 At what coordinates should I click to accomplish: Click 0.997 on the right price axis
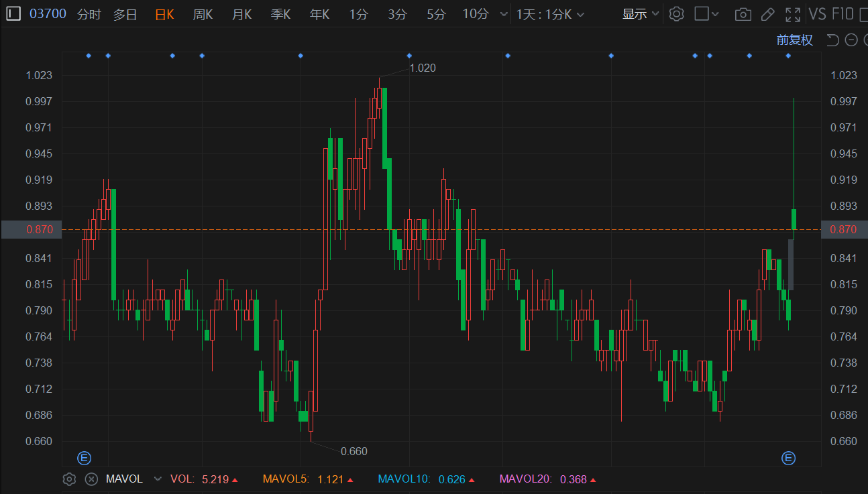(844, 101)
